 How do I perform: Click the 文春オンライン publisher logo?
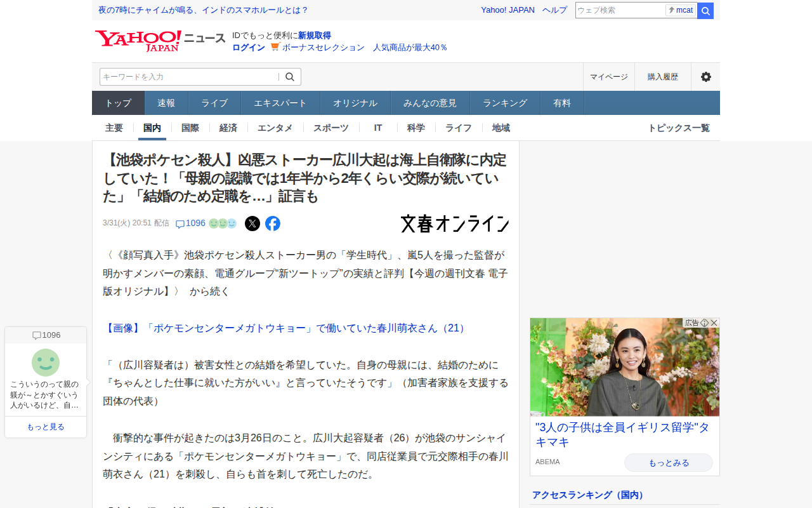coord(455,224)
